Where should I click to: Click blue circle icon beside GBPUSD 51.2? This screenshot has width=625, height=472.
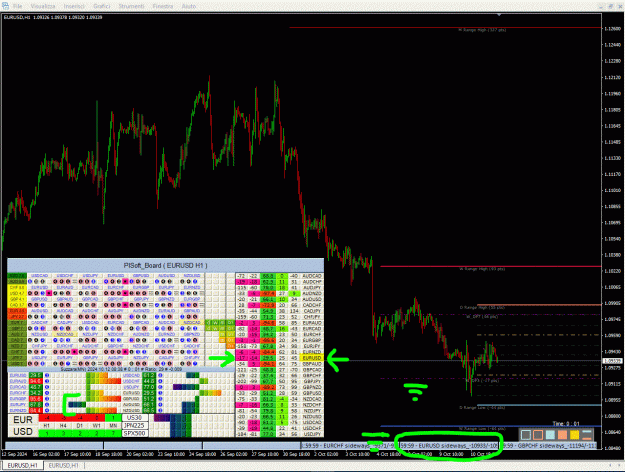(160, 399)
